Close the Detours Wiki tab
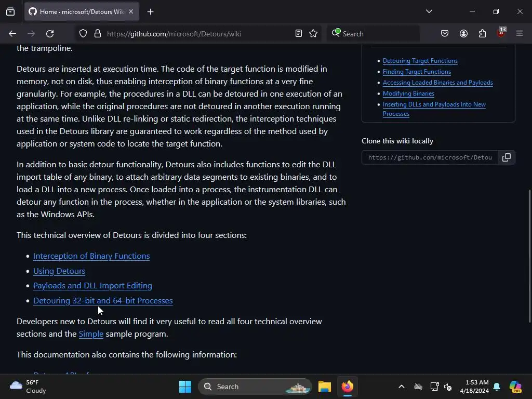 131,11
